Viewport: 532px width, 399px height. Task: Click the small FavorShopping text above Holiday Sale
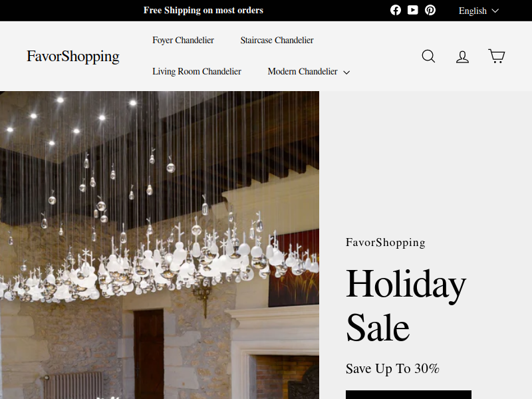[x=386, y=243]
